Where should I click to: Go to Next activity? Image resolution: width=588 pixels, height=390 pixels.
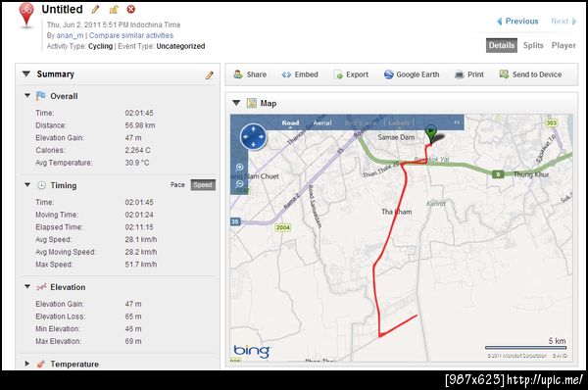560,21
